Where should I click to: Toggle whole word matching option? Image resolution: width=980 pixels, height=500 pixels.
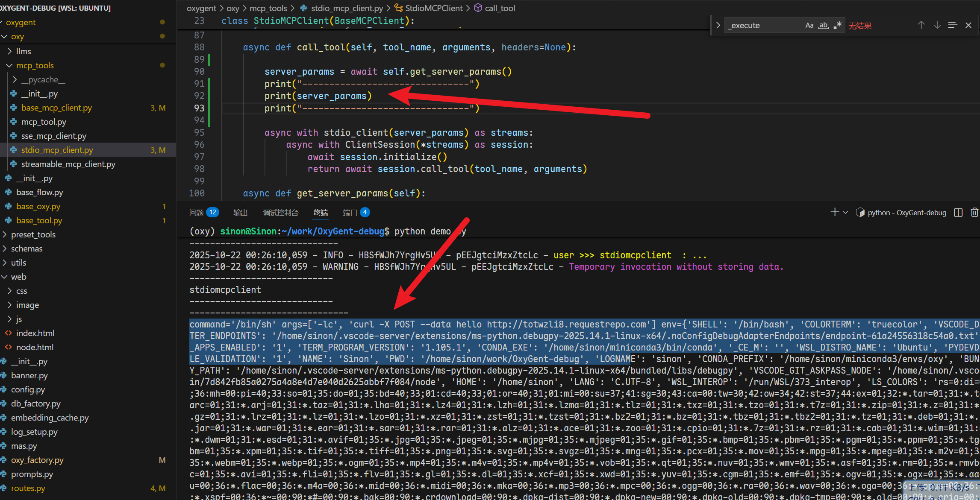click(x=823, y=26)
